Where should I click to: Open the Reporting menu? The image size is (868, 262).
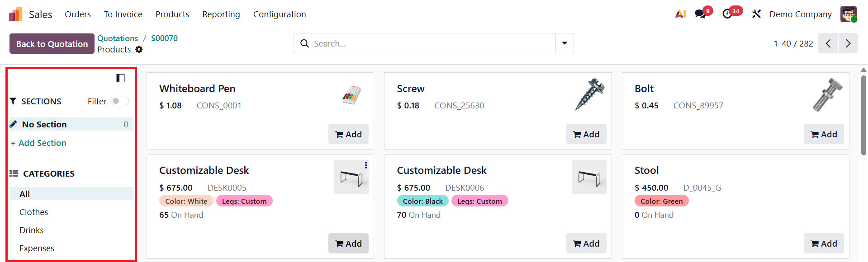(221, 14)
